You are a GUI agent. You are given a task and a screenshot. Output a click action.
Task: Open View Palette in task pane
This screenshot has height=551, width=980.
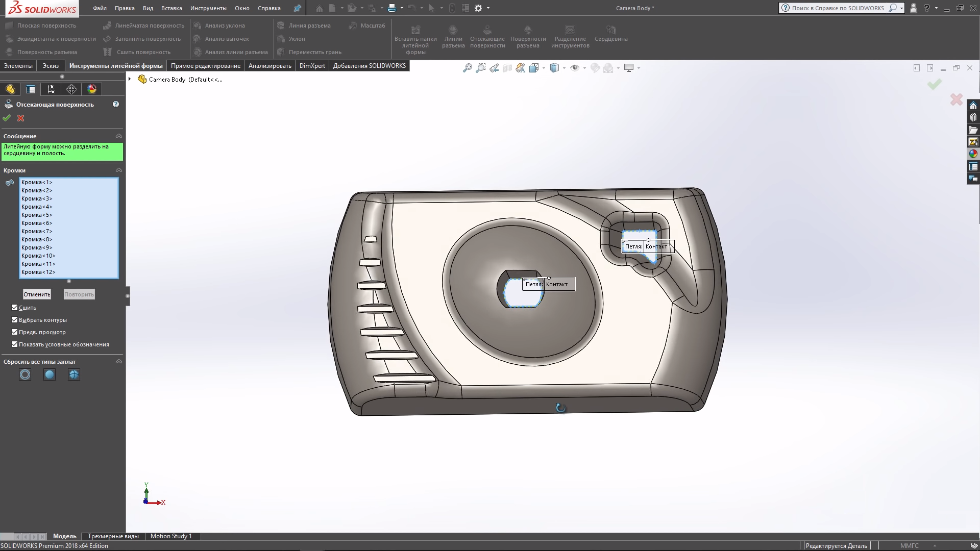tap(973, 142)
